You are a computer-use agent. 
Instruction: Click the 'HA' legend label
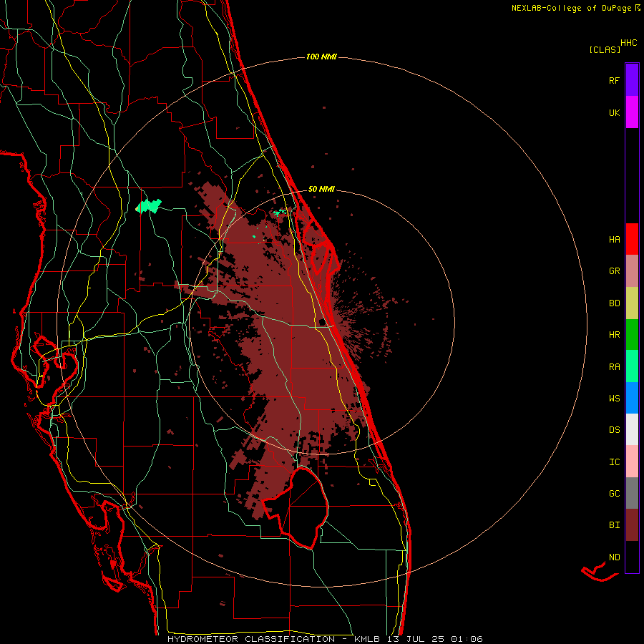[x=614, y=240]
